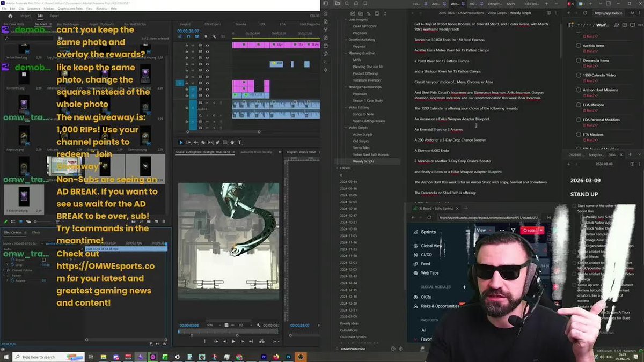The image size is (644, 362).
Task: Open Premiere Pro from the Windows taskbar
Action: 264,357
